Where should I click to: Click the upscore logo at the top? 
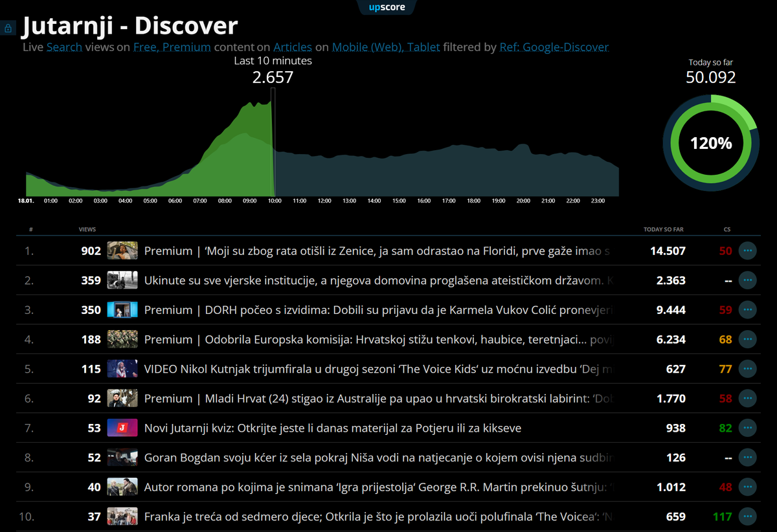pos(387,8)
